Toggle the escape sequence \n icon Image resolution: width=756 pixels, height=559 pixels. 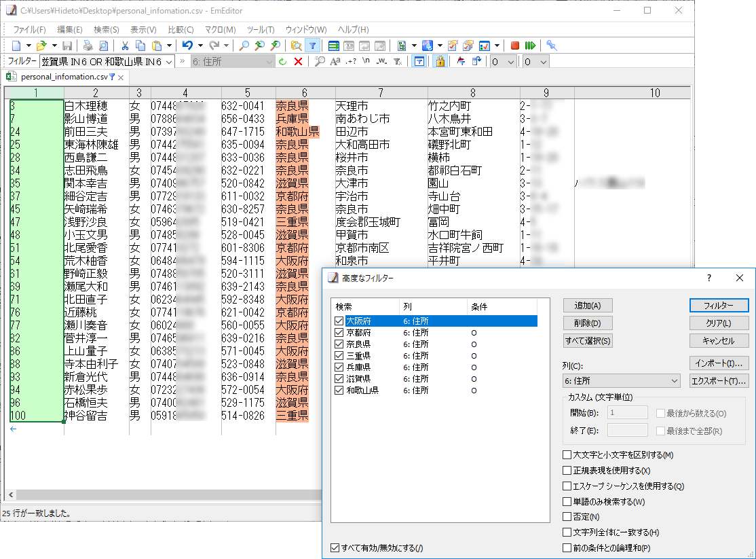[366, 61]
